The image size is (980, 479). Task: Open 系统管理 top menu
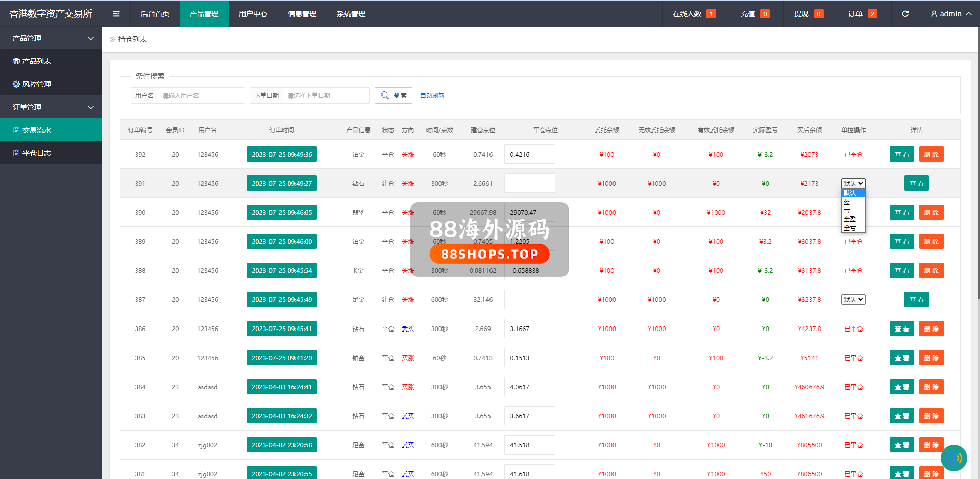pyautogui.click(x=351, y=14)
